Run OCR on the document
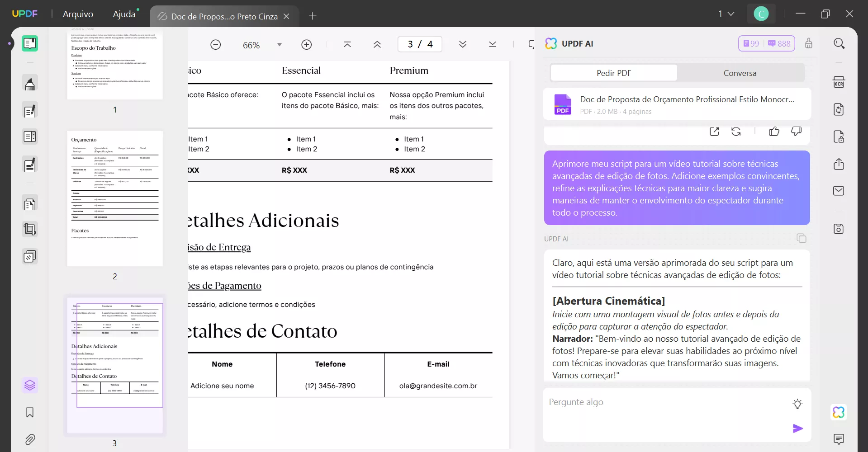868x452 pixels. [839, 82]
